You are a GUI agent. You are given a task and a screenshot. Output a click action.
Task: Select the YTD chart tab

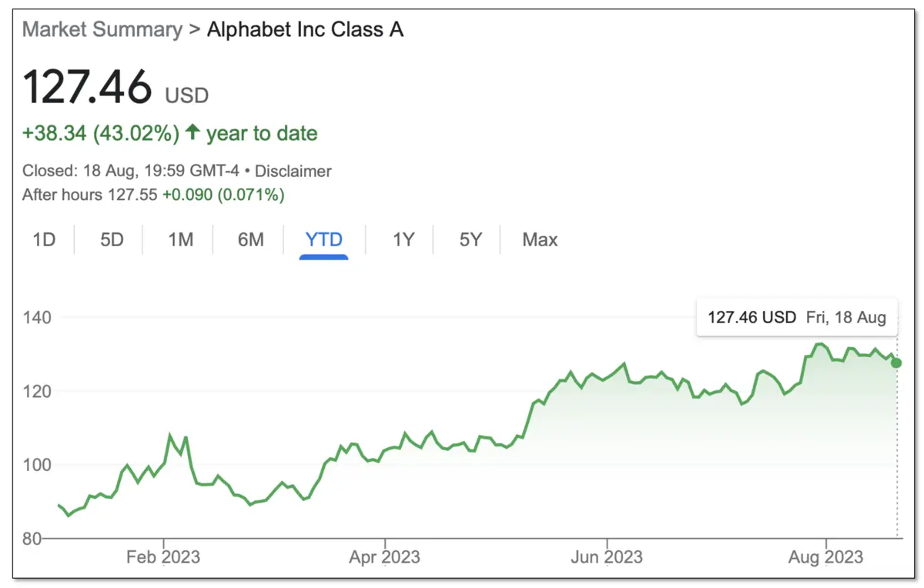[x=323, y=239]
